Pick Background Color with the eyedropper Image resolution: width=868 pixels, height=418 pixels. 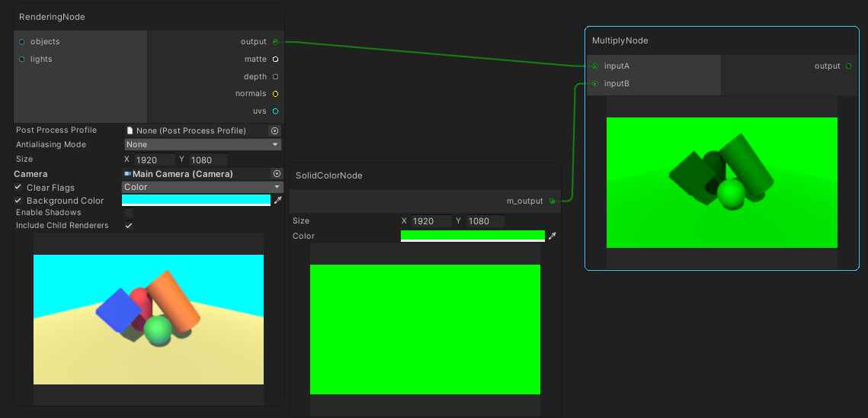pos(278,201)
